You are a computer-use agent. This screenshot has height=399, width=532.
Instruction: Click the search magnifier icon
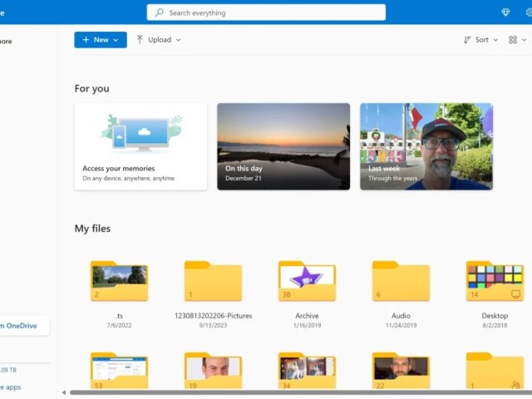point(159,12)
